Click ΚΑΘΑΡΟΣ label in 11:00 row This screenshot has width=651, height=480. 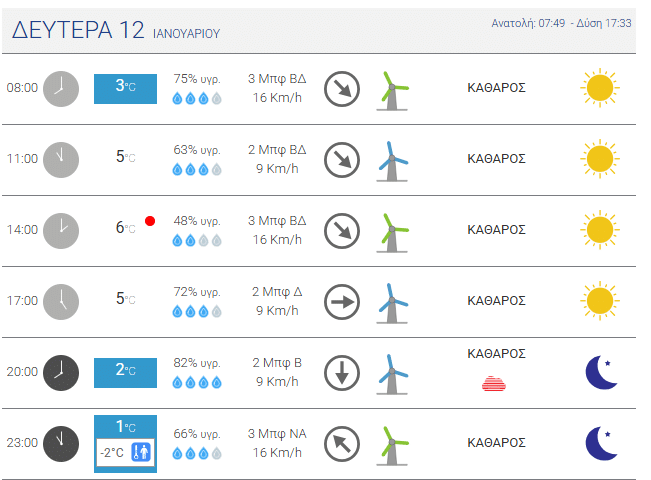pos(496,159)
